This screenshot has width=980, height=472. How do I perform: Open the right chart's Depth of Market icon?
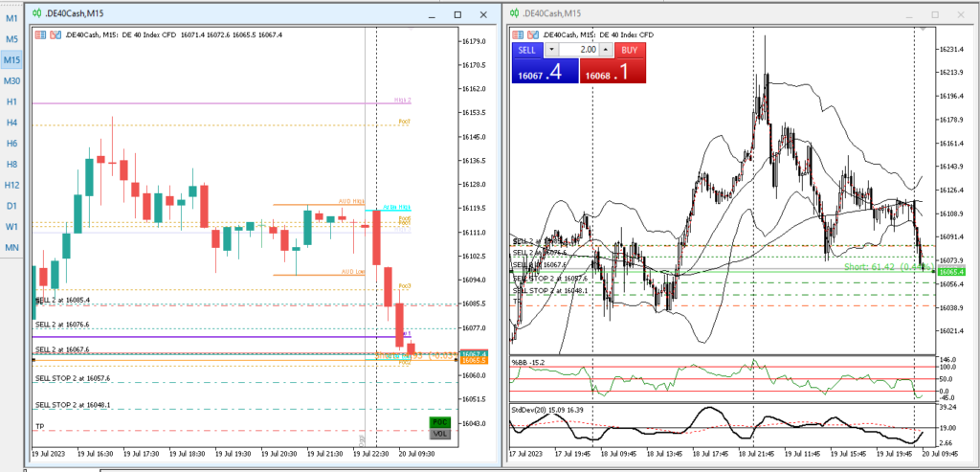click(519, 35)
